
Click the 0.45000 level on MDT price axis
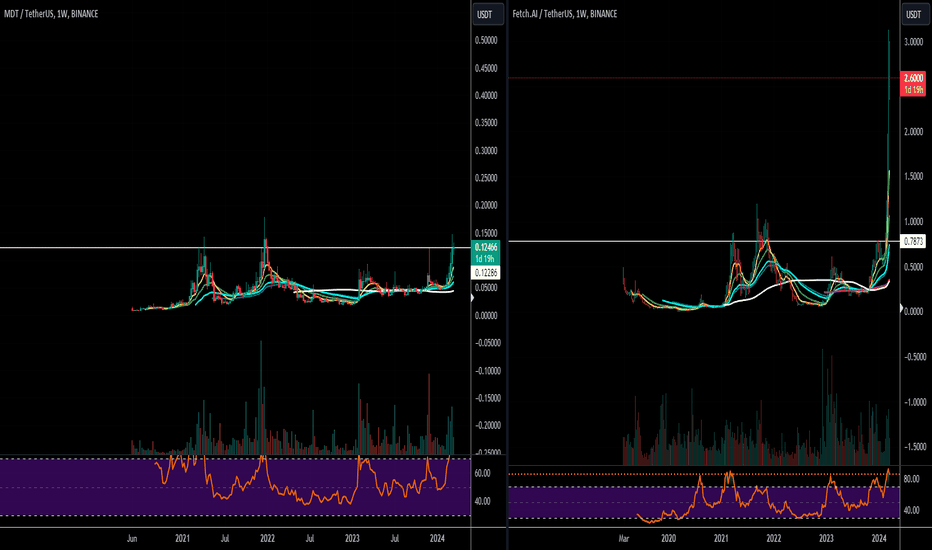pyautogui.click(x=486, y=68)
